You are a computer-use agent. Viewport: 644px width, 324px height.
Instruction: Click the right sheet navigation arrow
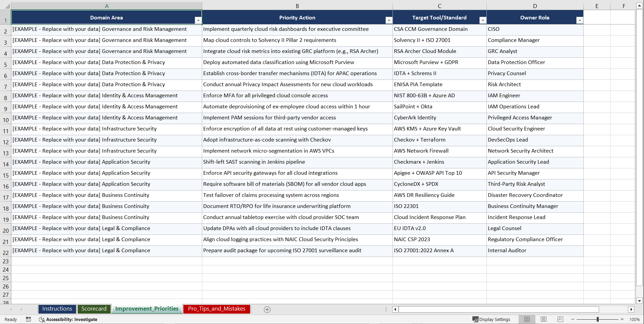(x=21, y=309)
